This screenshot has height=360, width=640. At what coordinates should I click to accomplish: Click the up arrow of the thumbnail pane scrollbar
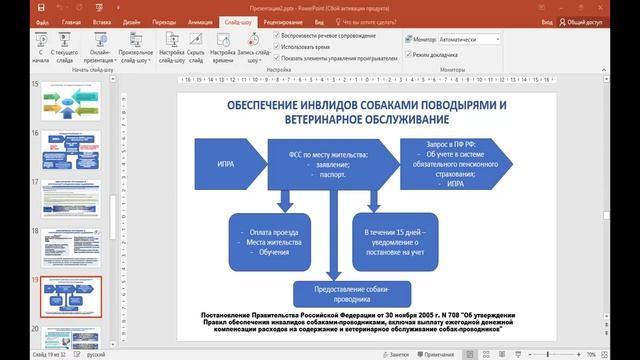click(113, 79)
